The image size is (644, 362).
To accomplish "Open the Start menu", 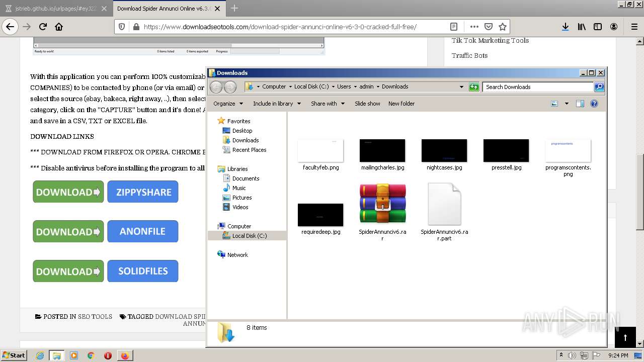I will coord(14,355).
